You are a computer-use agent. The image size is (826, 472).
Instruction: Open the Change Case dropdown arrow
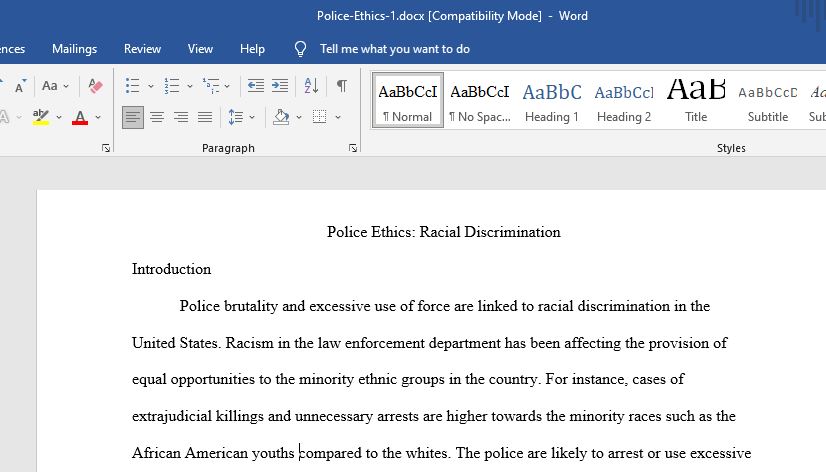(x=66, y=86)
